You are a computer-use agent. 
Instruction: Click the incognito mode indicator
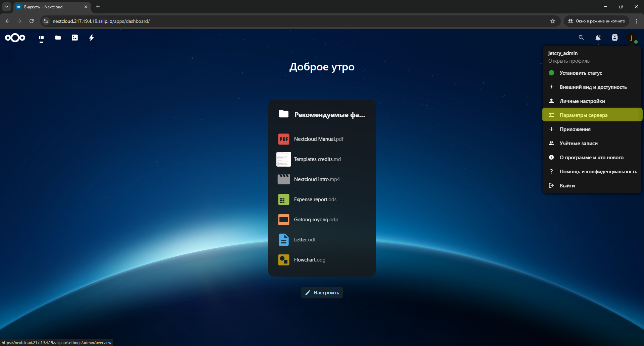click(597, 21)
